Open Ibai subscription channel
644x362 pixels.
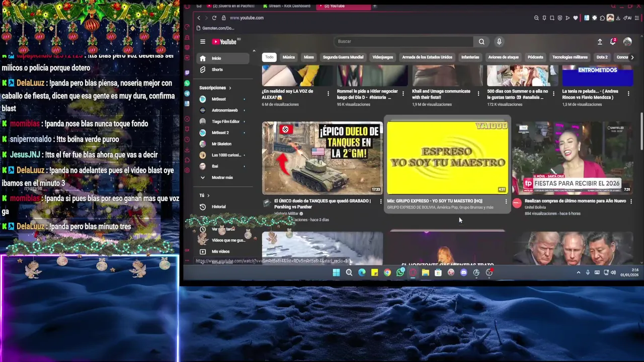tap(222, 166)
